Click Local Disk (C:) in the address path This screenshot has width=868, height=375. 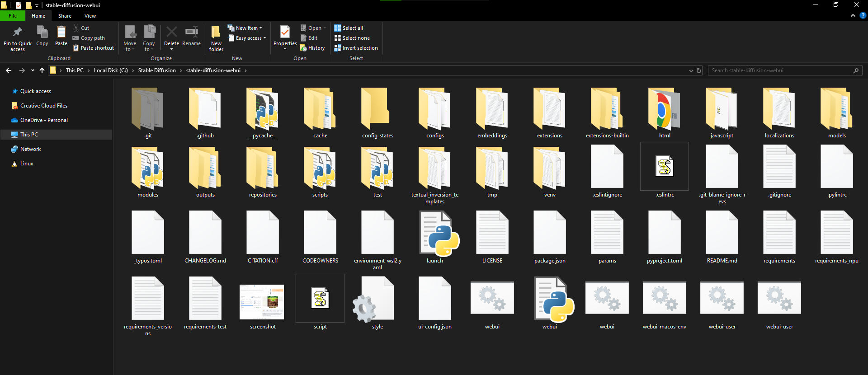111,70
